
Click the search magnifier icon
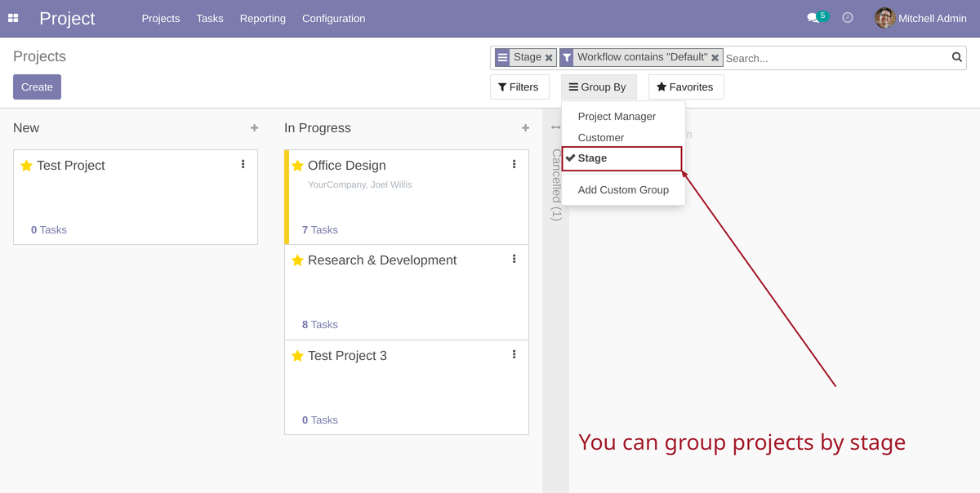click(955, 57)
